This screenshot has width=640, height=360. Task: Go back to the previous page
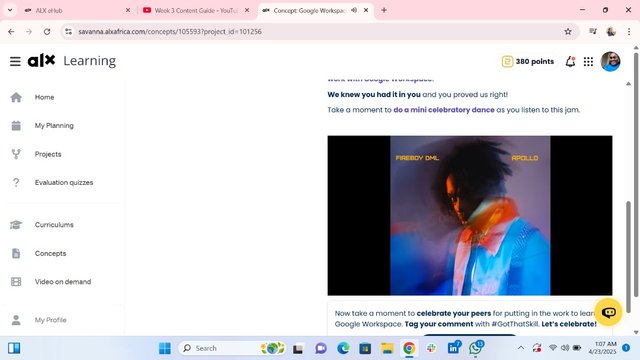11,31
